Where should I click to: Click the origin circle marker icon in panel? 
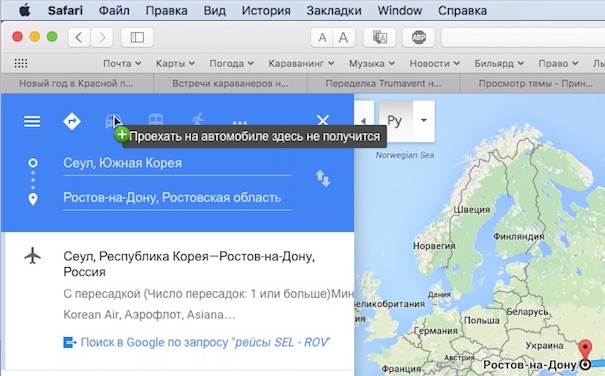tap(33, 163)
